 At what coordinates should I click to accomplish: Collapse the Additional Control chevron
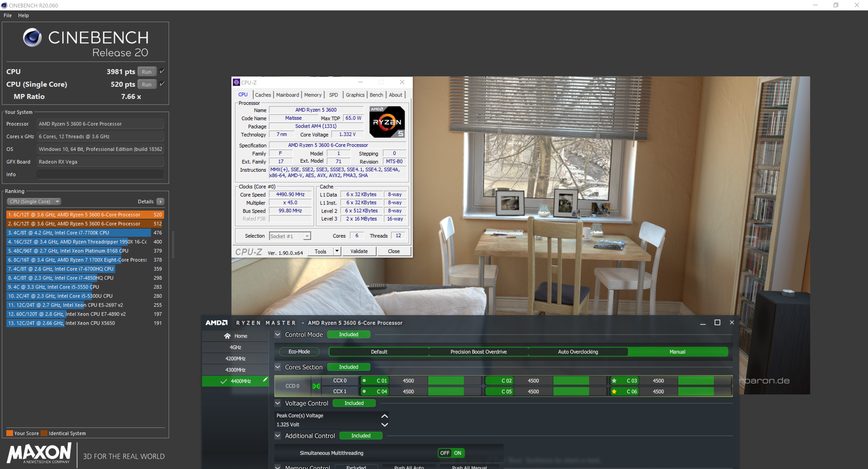click(x=278, y=436)
